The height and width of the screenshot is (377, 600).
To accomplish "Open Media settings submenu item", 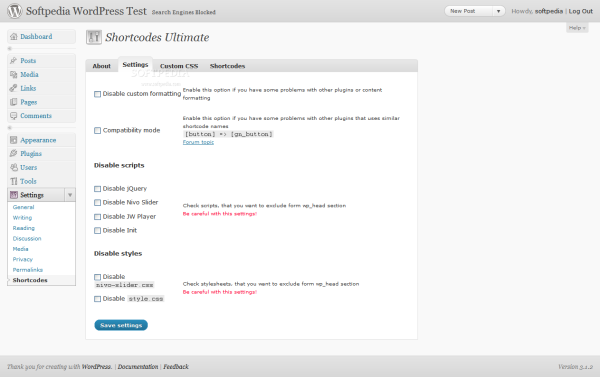I will 20,249.
